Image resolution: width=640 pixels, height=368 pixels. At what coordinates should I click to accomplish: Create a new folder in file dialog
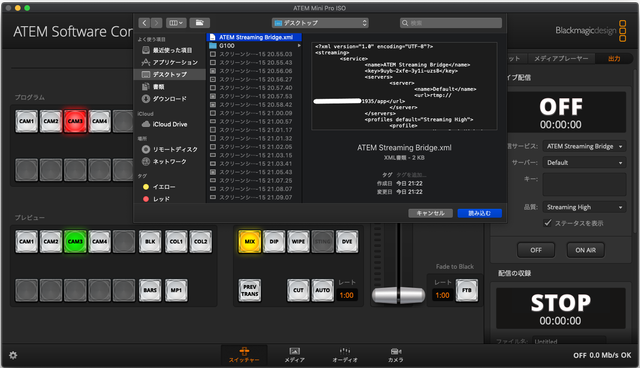(x=200, y=23)
